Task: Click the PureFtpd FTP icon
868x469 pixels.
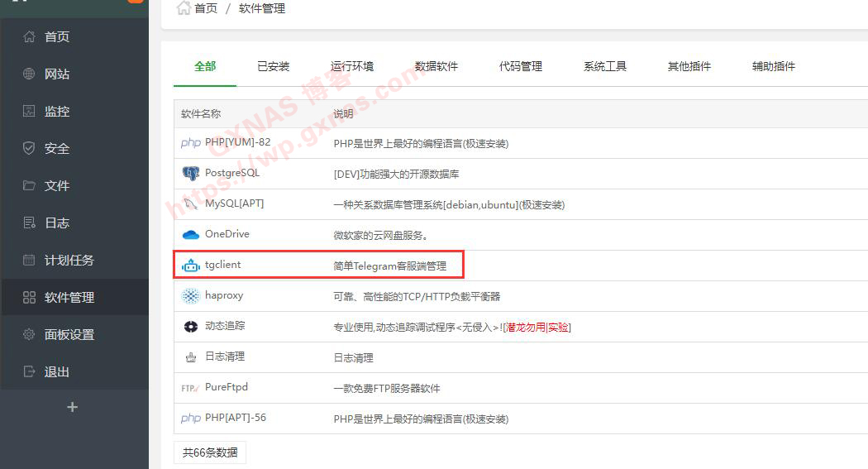Action: (191, 388)
